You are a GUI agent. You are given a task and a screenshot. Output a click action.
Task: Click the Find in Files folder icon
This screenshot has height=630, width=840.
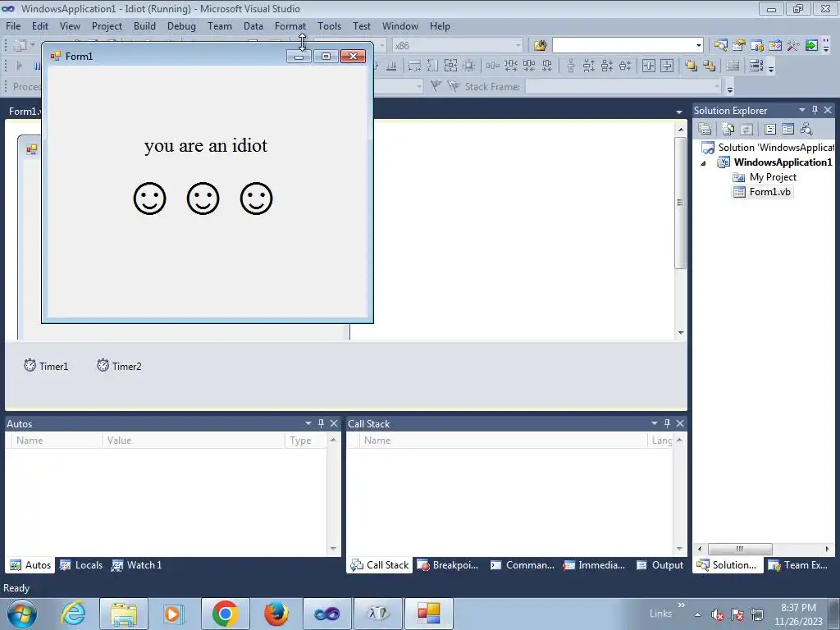pyautogui.click(x=540, y=46)
